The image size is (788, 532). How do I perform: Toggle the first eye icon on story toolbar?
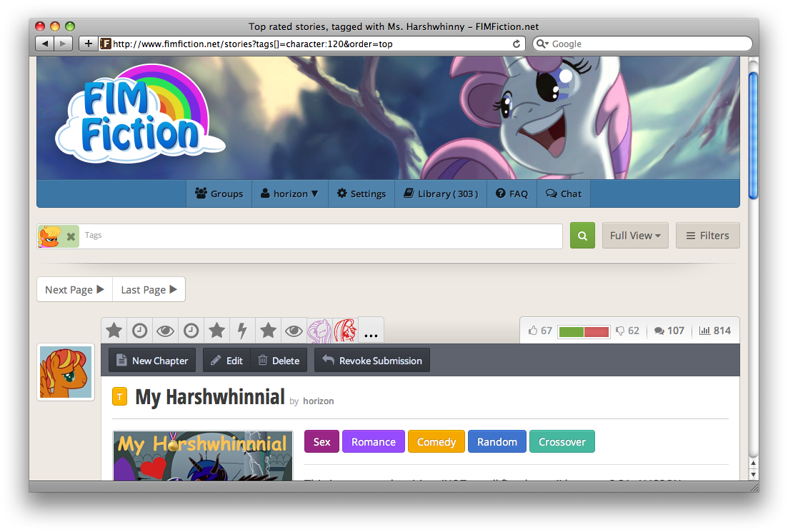pos(165,331)
